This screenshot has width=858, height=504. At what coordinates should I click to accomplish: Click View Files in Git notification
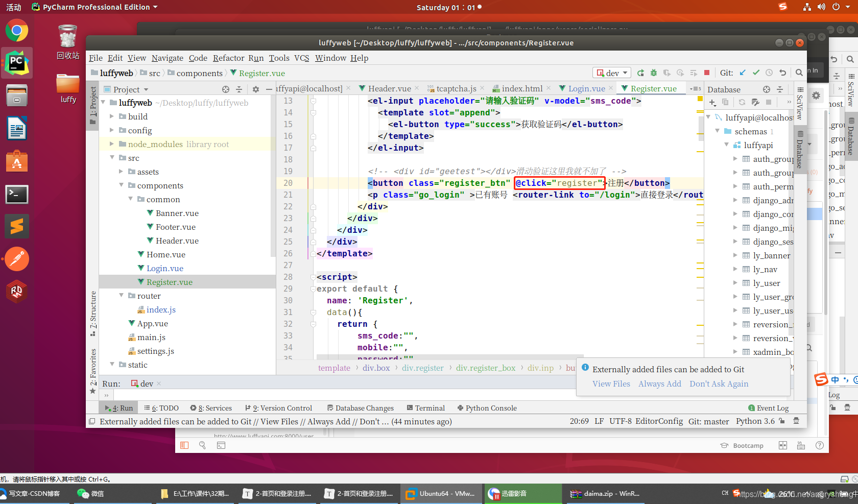pyautogui.click(x=611, y=384)
